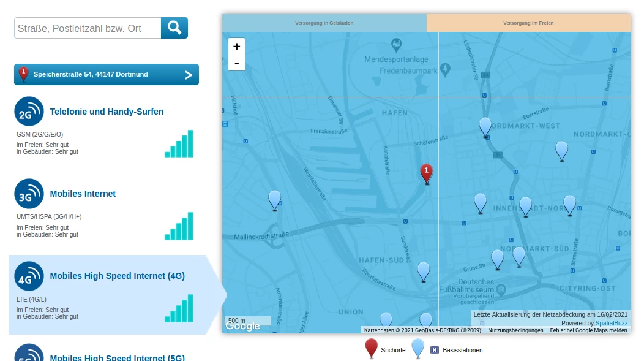Click the 3G signal strength bars
The image size is (644, 361).
coord(179,226)
